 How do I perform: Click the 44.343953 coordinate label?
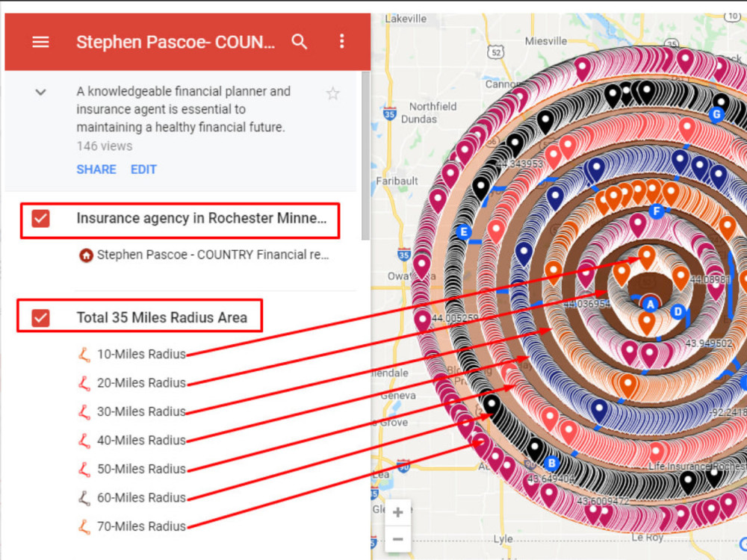519,164
